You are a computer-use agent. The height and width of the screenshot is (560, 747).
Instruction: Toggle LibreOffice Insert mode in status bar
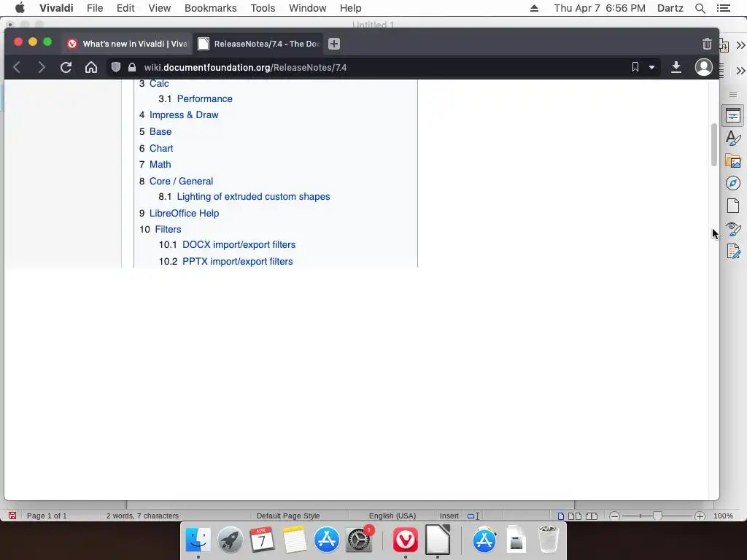[x=449, y=516]
